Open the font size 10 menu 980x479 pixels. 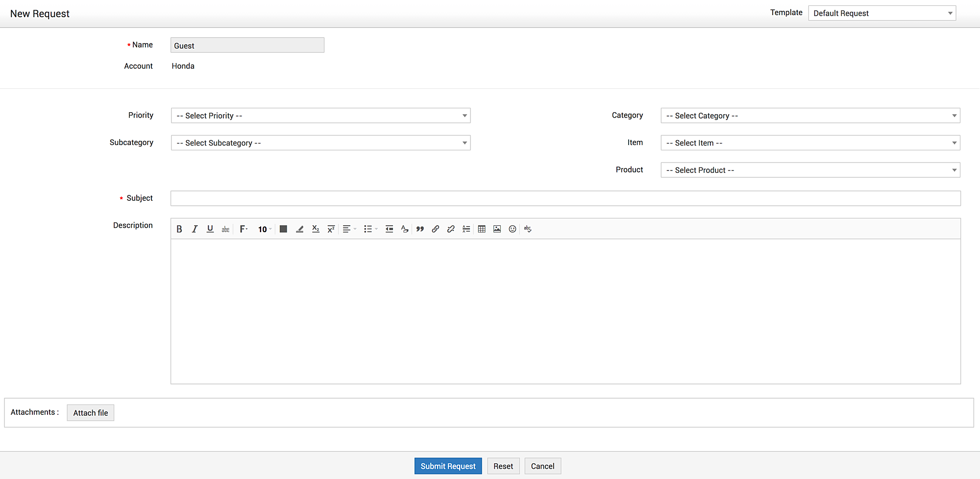tap(265, 229)
